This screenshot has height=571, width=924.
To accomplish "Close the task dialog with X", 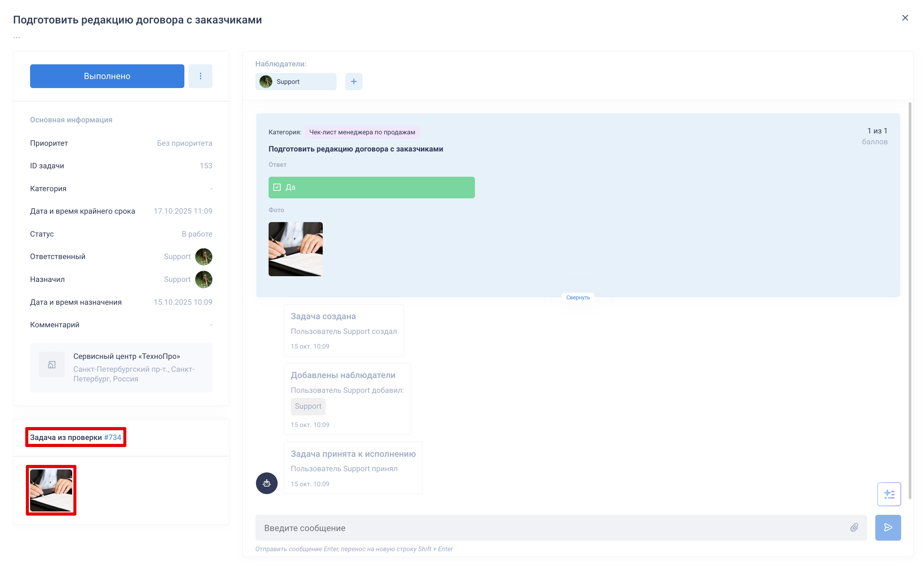I will coord(905,18).
